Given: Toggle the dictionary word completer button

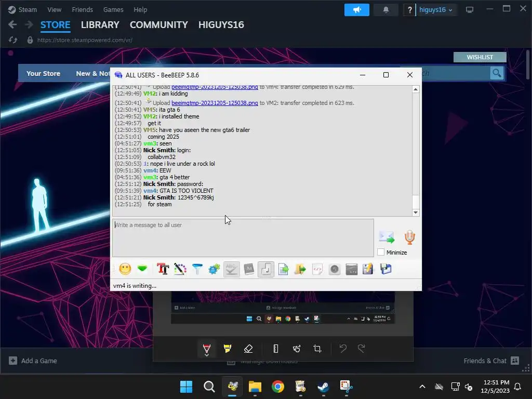Looking at the screenshot, I should [249, 269].
